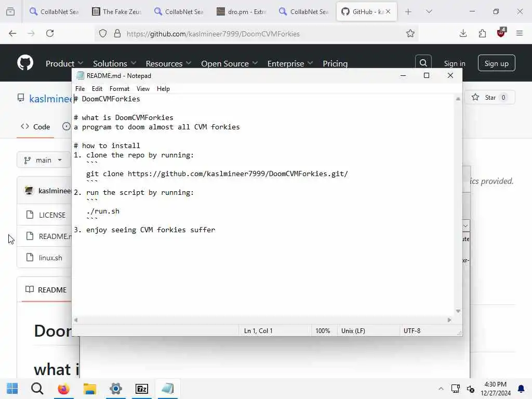Star the DoomCVMForkies repository
532x399 pixels.
489,97
